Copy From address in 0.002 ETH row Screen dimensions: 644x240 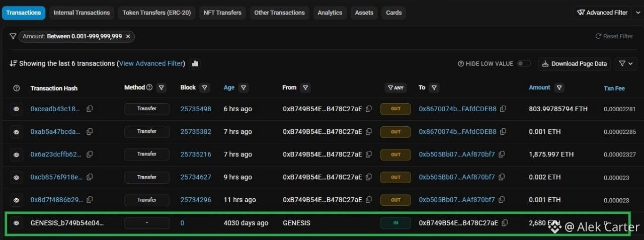coord(369,177)
